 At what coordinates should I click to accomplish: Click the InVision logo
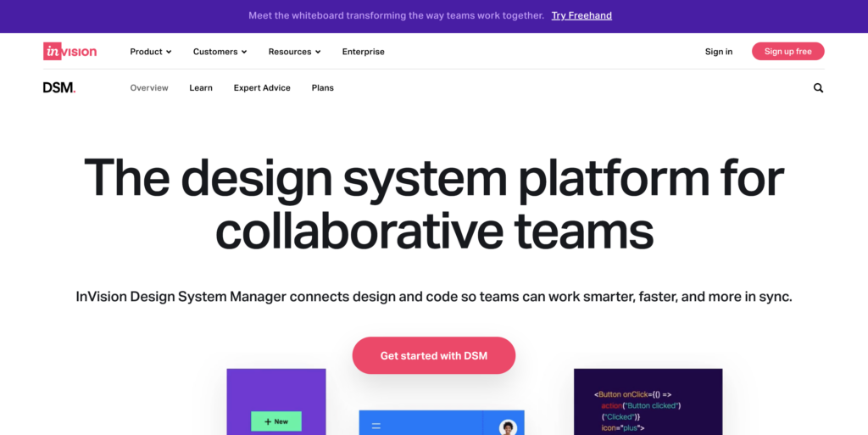(x=70, y=52)
